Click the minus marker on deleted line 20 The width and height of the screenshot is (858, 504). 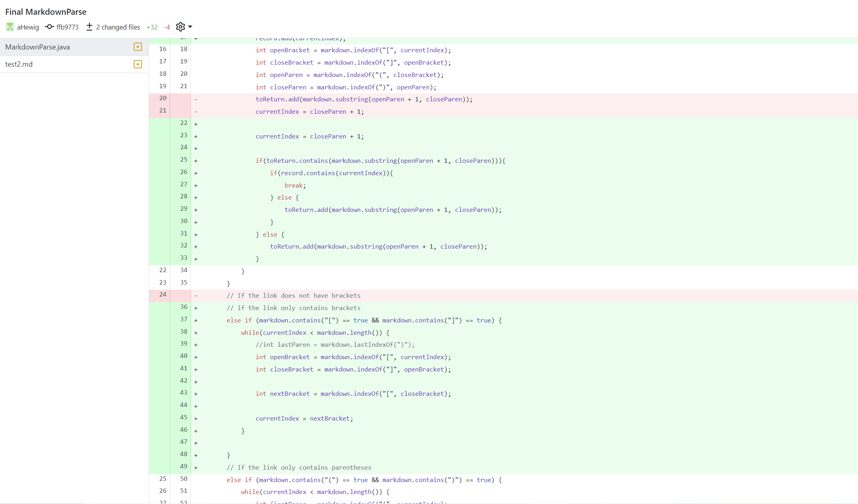pyautogui.click(x=196, y=99)
